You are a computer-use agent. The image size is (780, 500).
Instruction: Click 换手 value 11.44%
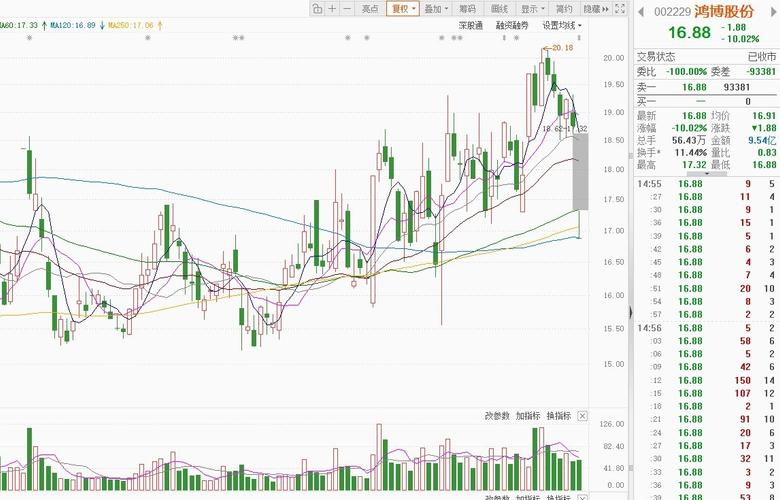coord(690,153)
